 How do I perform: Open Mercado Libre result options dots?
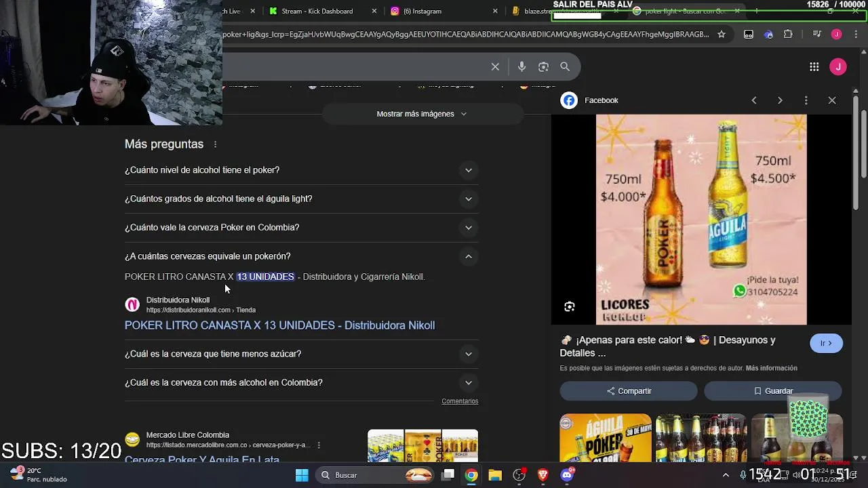319,445
